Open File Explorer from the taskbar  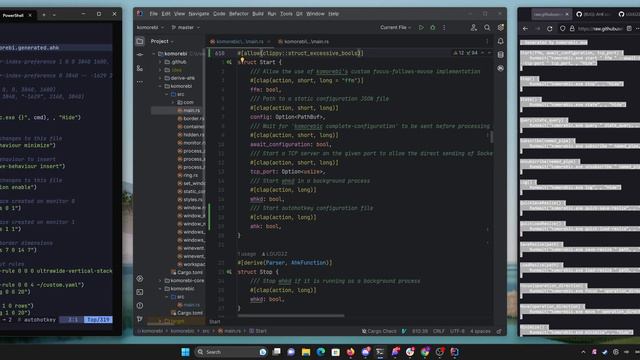(306, 352)
